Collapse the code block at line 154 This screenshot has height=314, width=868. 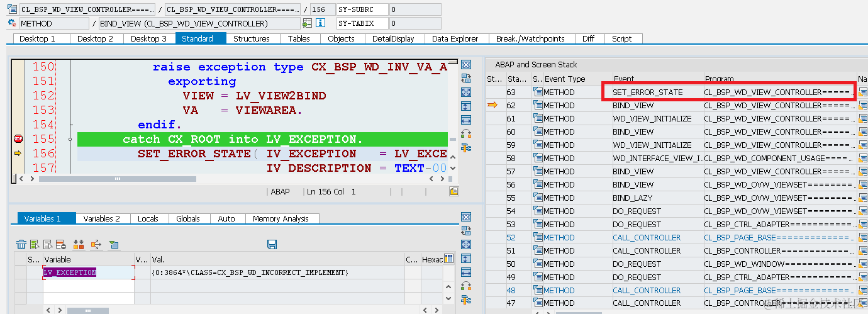72,125
